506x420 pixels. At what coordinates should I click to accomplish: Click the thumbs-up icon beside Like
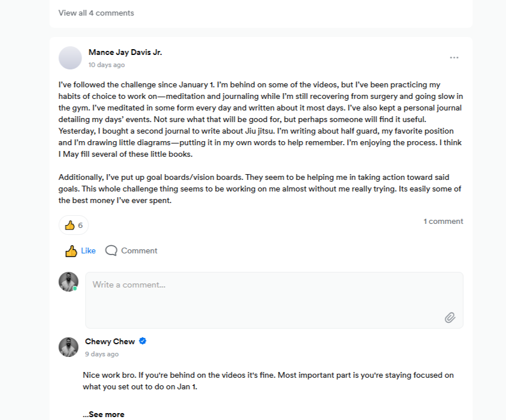click(x=71, y=251)
